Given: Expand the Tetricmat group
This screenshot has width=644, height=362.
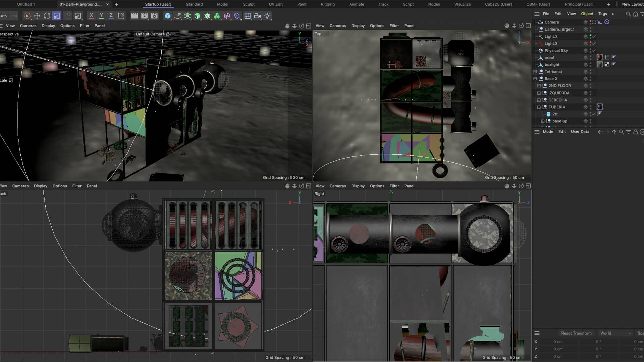Looking at the screenshot, I should click(535, 72).
